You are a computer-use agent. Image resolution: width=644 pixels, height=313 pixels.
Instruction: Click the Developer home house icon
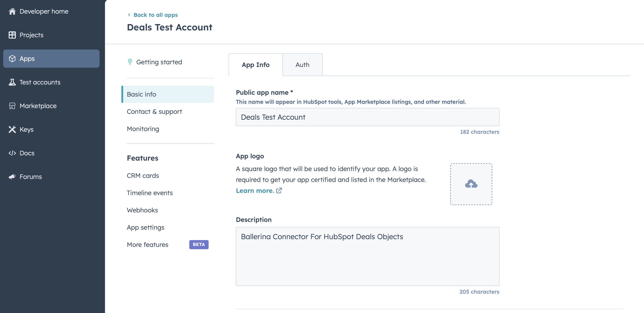click(12, 12)
